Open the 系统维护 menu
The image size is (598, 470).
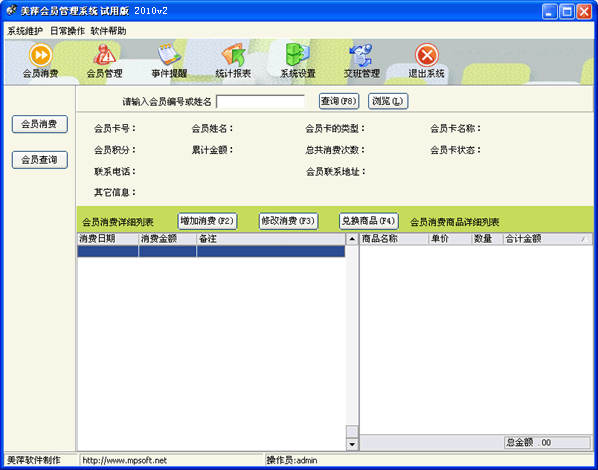pos(25,31)
